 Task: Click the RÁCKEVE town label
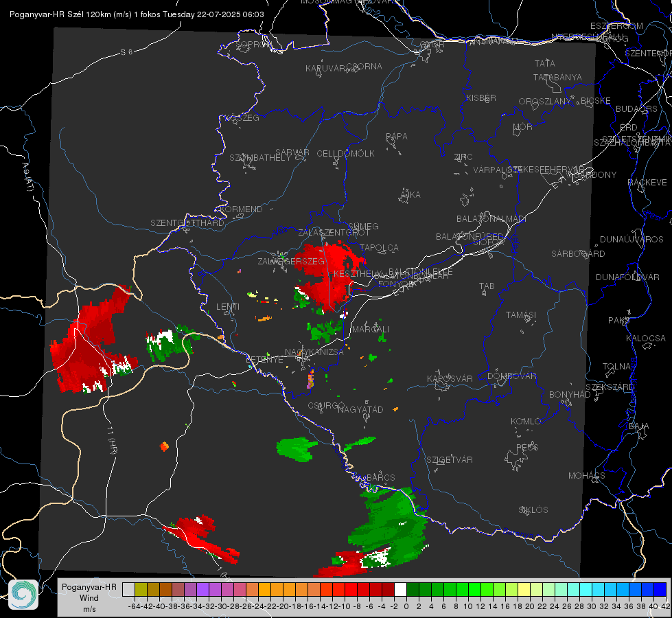click(647, 183)
